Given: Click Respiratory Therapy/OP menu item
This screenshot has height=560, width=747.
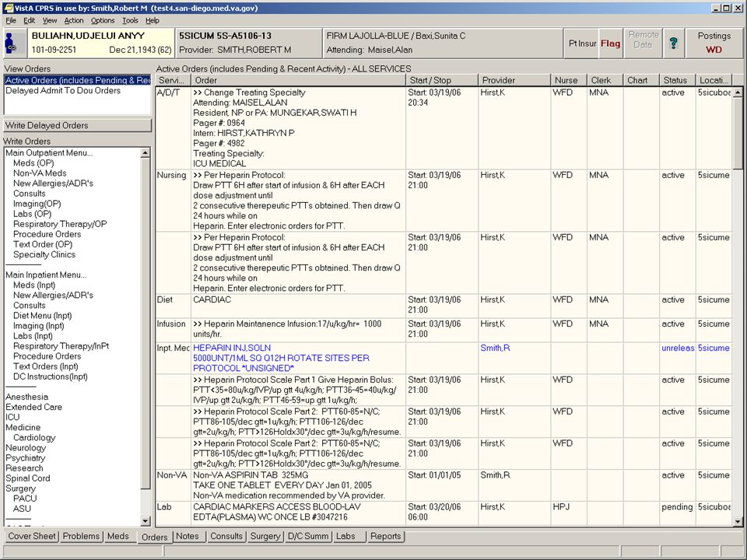Looking at the screenshot, I should [x=60, y=224].
